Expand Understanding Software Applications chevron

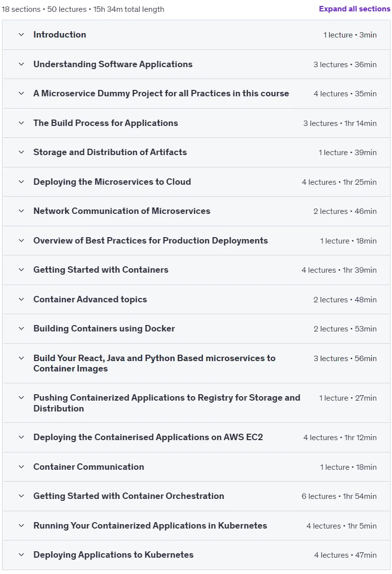click(x=21, y=64)
